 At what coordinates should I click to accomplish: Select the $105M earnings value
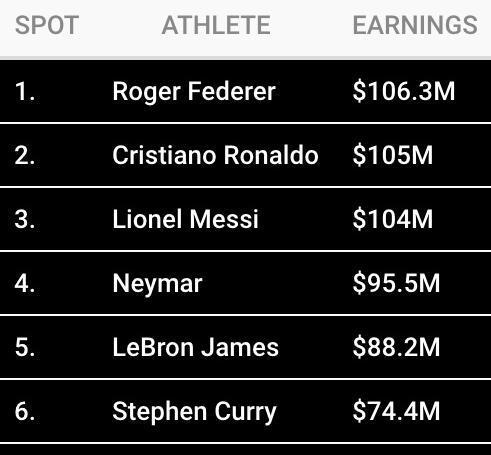tap(393, 155)
